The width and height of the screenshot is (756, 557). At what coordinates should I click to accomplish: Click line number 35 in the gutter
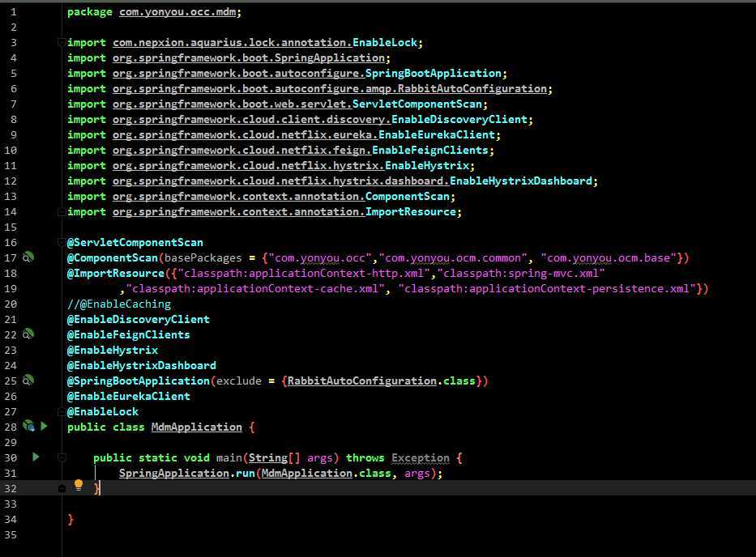click(11, 535)
